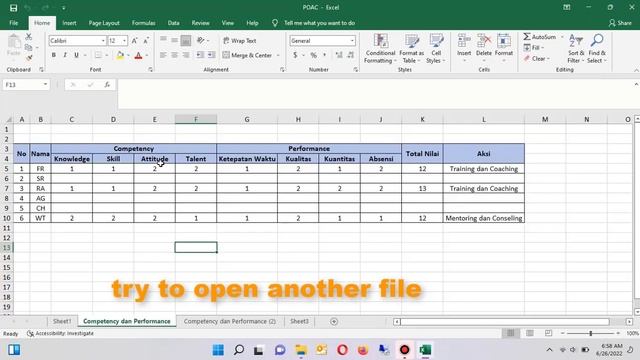Click the Share button
This screenshot has width=640, height=360.
pos(620,23)
